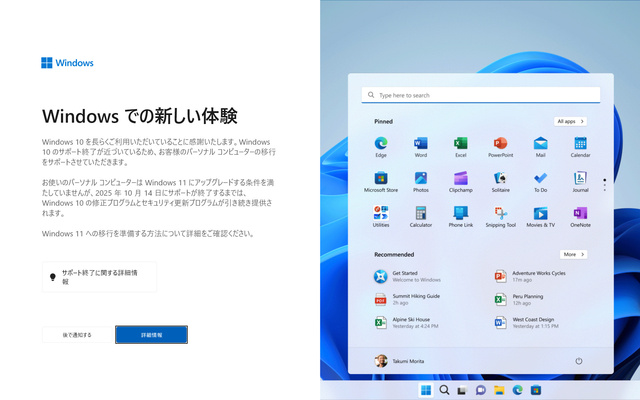This screenshot has height=400, width=640.
Task: Open Microsoft Store from the taskbar
Action: 536,390
